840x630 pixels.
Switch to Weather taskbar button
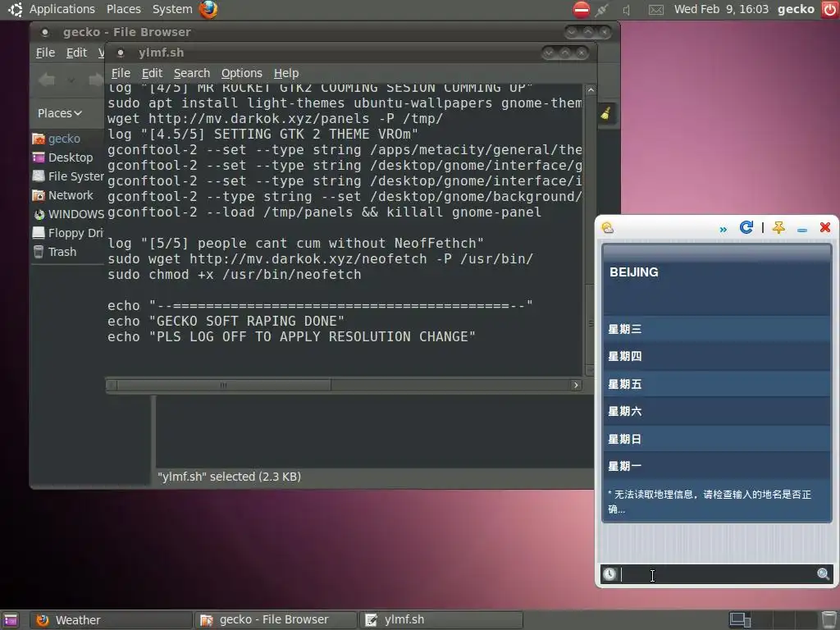[x=110, y=620]
